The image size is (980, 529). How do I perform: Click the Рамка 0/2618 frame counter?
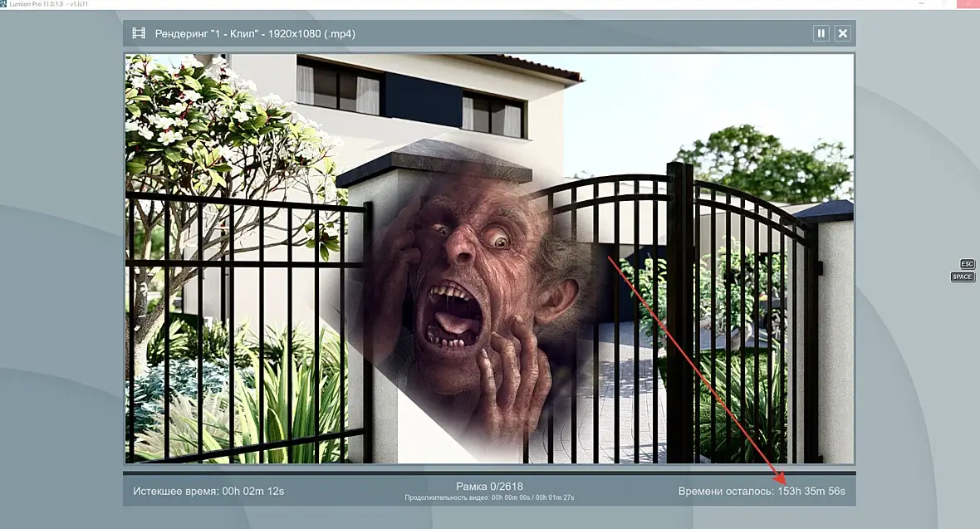point(489,486)
